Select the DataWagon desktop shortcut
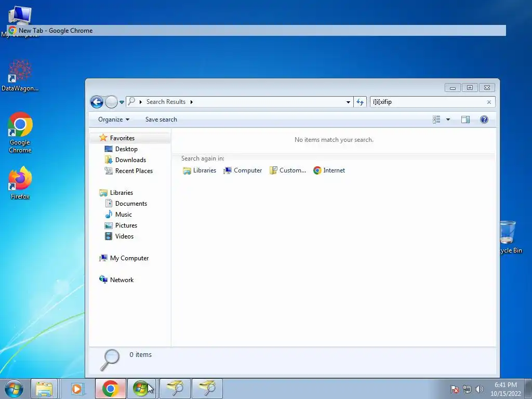The width and height of the screenshot is (532, 399). click(x=20, y=76)
